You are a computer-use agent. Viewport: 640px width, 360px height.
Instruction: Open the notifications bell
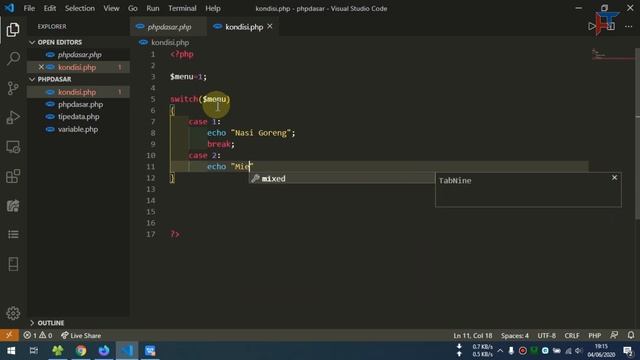coord(631,335)
